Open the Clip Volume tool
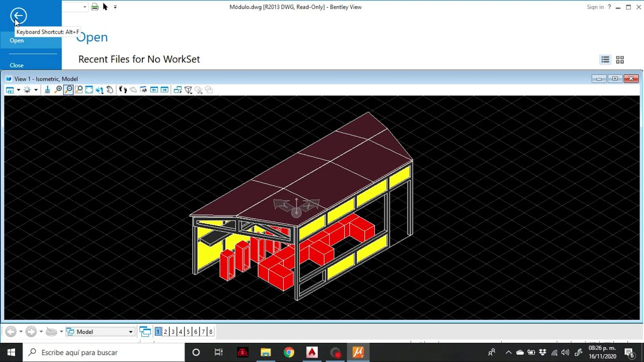Image resolution: width=644 pixels, height=362 pixels. (188, 90)
